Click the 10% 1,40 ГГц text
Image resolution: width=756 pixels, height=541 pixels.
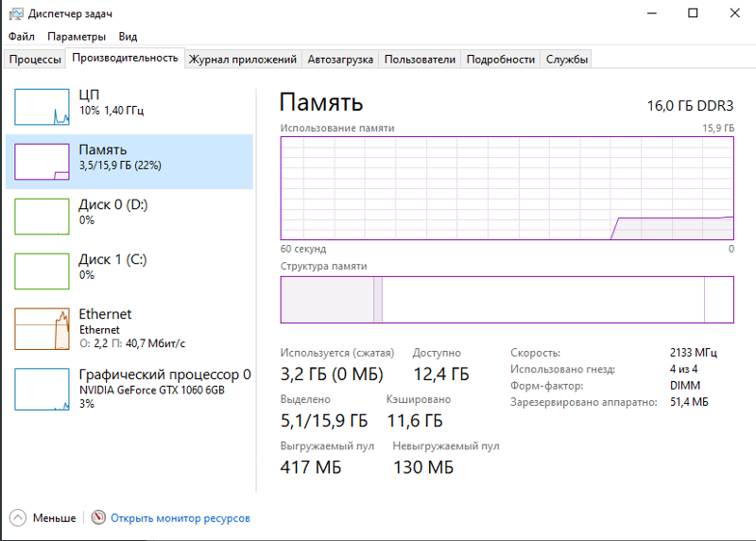[112, 111]
